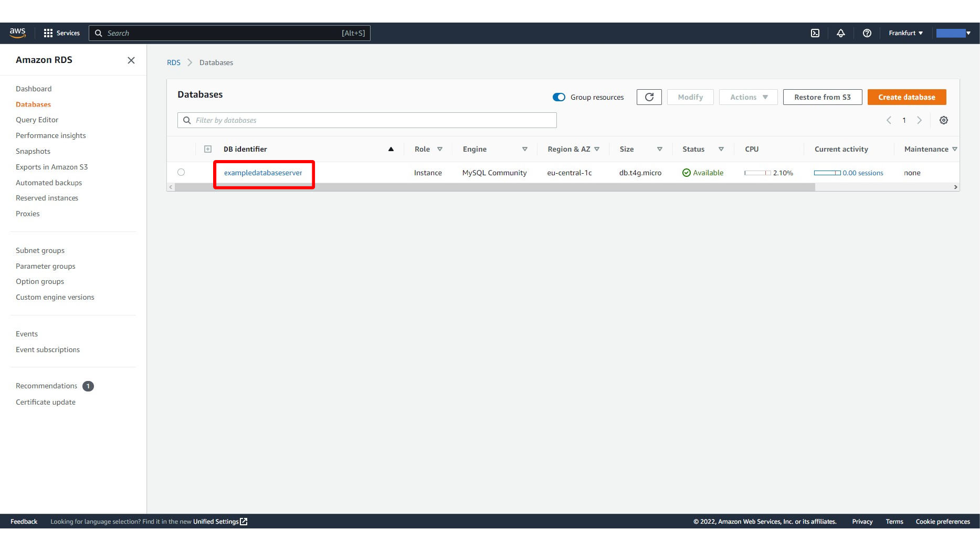Viewport: 980px width, 551px height.
Task: Open Events in the sidebar
Action: tap(27, 334)
